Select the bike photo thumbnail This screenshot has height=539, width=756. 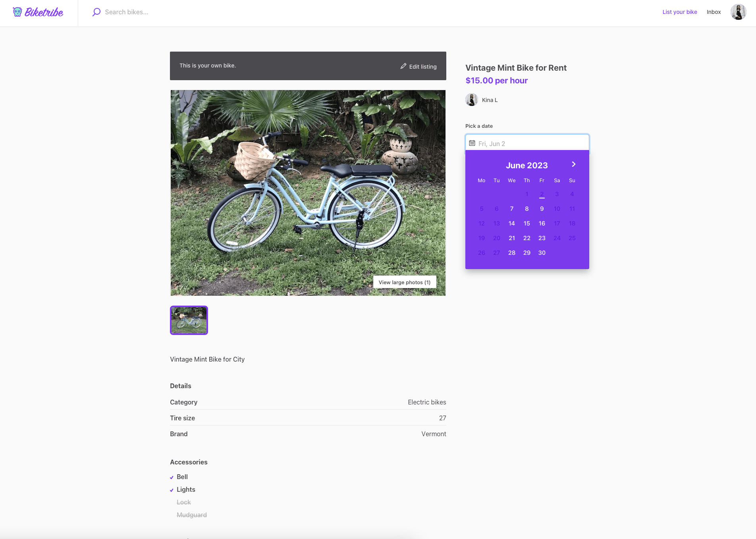189,320
